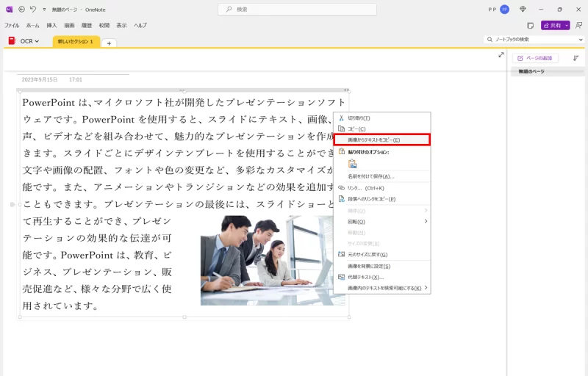Viewport: 588px width, 376px height.
Task: Choose 画像からテキストをコピー(E)
Action: point(381,140)
